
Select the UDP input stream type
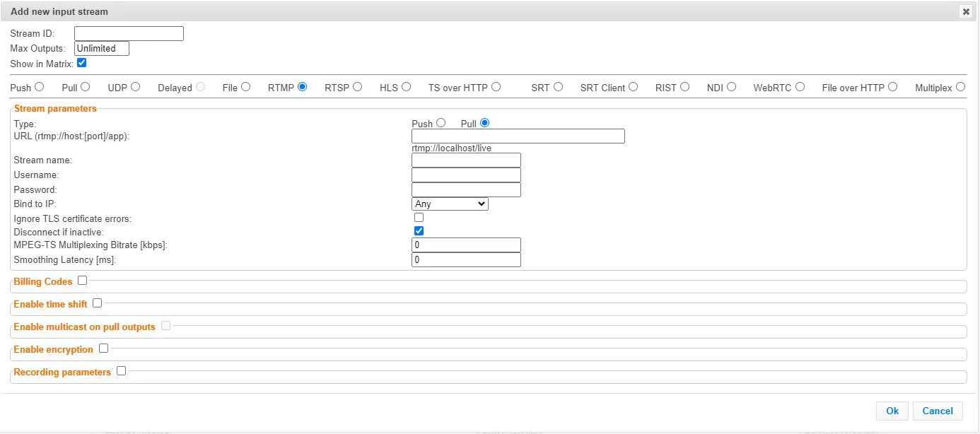135,87
